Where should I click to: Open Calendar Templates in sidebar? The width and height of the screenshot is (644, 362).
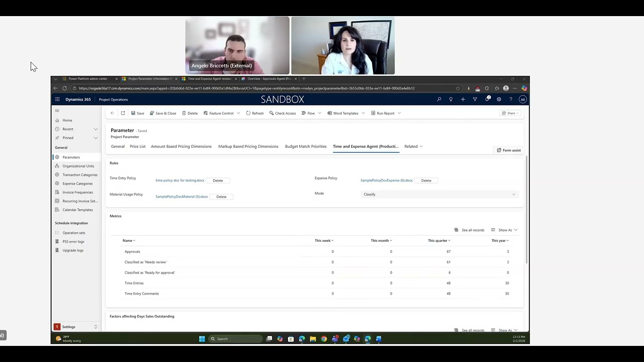pyautogui.click(x=77, y=210)
